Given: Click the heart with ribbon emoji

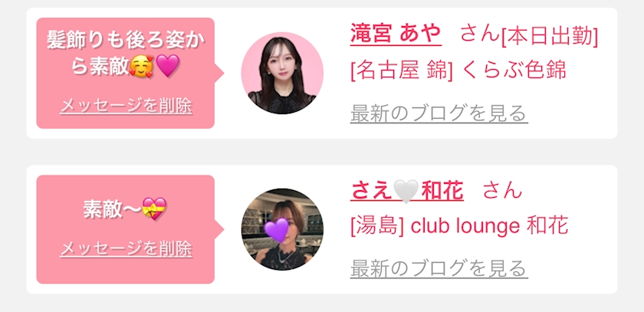Looking at the screenshot, I should click(x=154, y=209).
